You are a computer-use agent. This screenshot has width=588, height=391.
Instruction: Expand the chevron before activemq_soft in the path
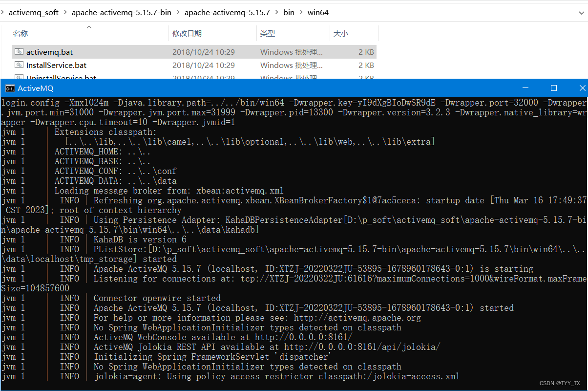point(3,12)
